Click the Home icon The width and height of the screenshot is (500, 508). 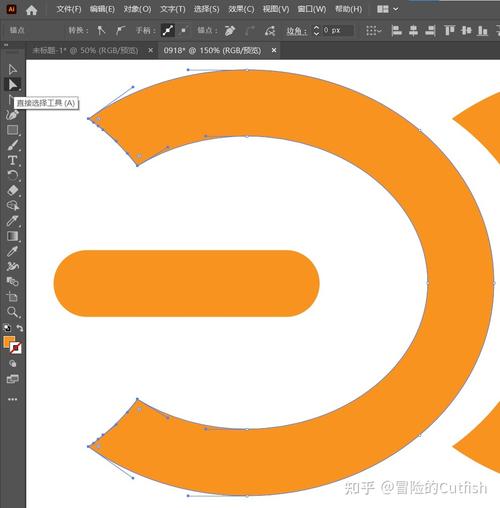(31, 10)
